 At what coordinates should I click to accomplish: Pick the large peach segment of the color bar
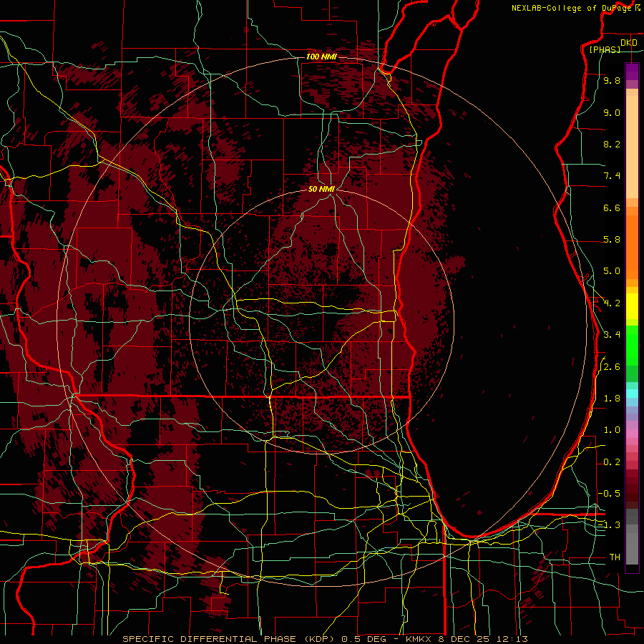(x=632, y=147)
